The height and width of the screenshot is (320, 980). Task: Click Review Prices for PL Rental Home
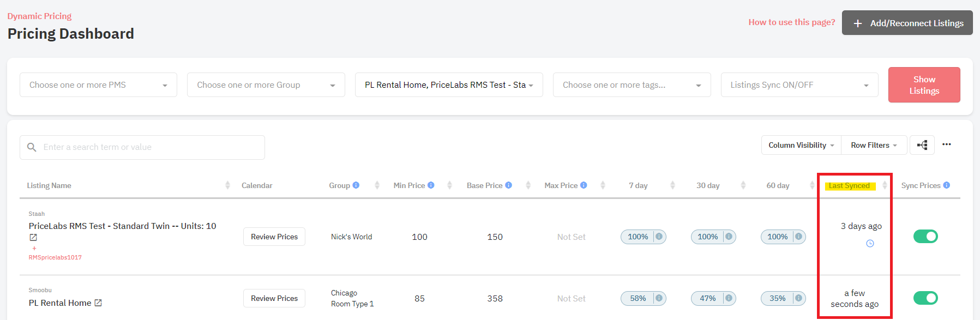pos(274,298)
